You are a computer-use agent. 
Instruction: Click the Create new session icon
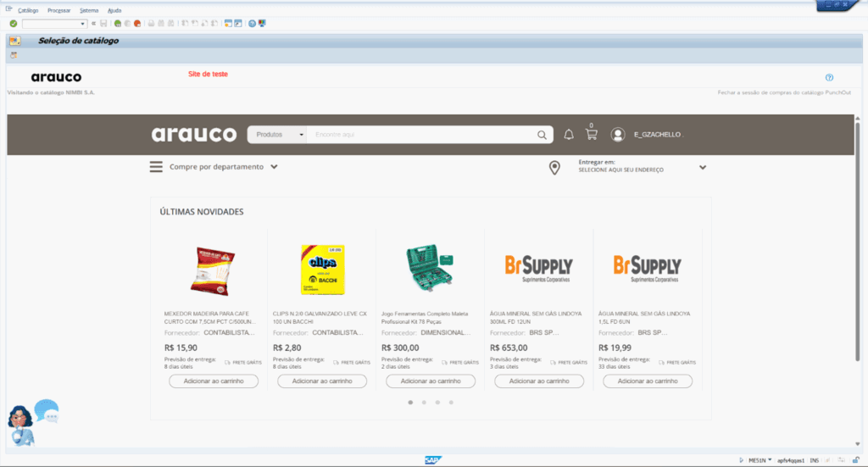pyautogui.click(x=228, y=24)
